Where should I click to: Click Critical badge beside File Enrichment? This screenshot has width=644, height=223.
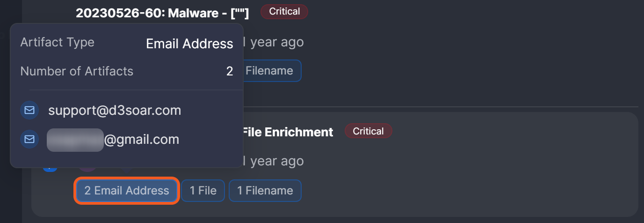pos(368,131)
